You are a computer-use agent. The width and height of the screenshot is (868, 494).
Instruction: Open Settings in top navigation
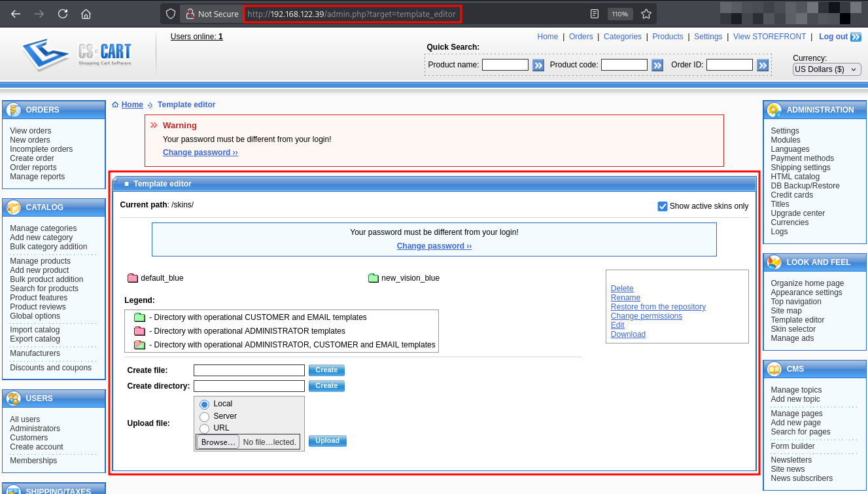(708, 37)
